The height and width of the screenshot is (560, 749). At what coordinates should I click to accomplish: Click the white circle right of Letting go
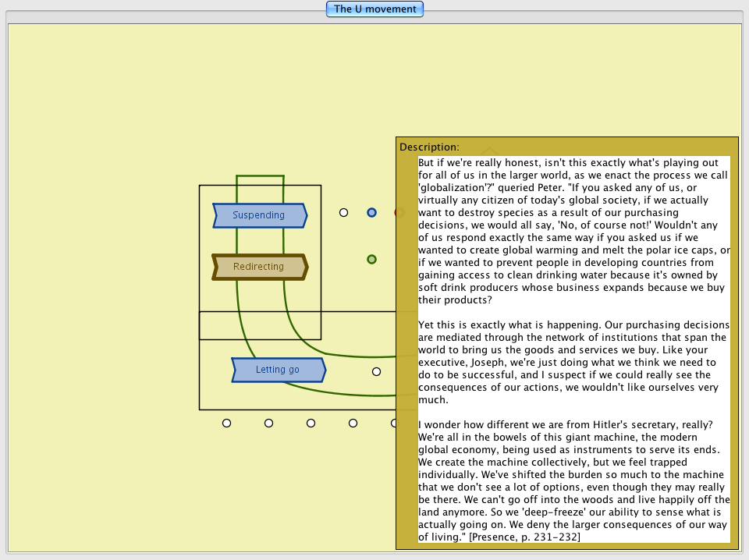click(376, 371)
